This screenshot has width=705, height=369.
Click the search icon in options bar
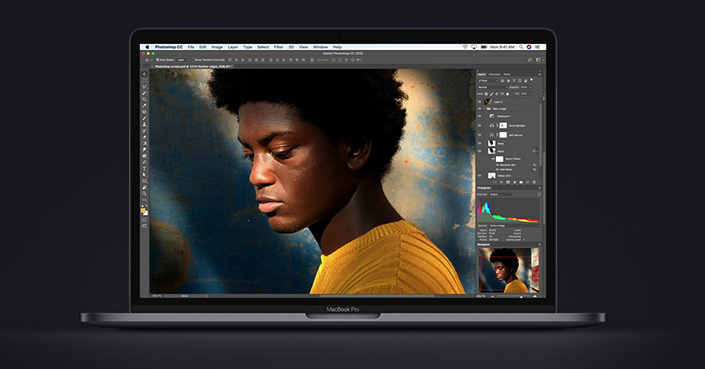pos(530,60)
